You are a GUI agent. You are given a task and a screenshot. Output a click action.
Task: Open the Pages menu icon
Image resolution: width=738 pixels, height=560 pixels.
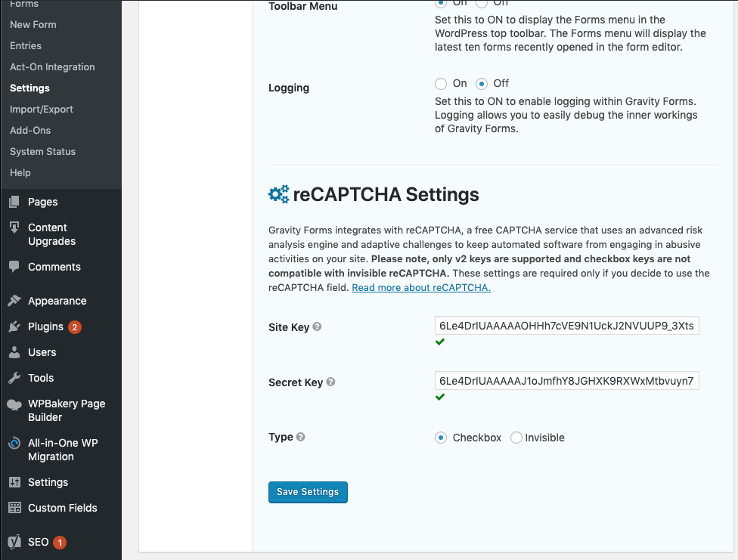[x=14, y=202]
